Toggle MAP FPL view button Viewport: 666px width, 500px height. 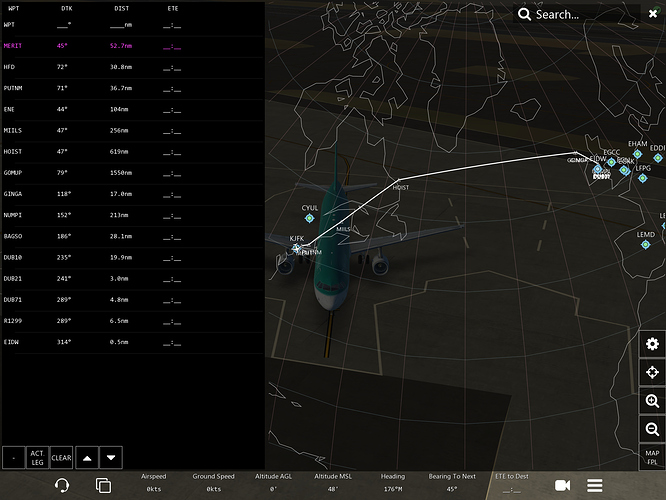tap(652, 457)
